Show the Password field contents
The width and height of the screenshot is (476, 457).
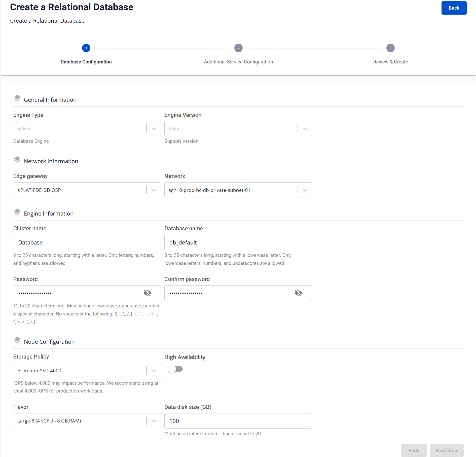coord(147,293)
